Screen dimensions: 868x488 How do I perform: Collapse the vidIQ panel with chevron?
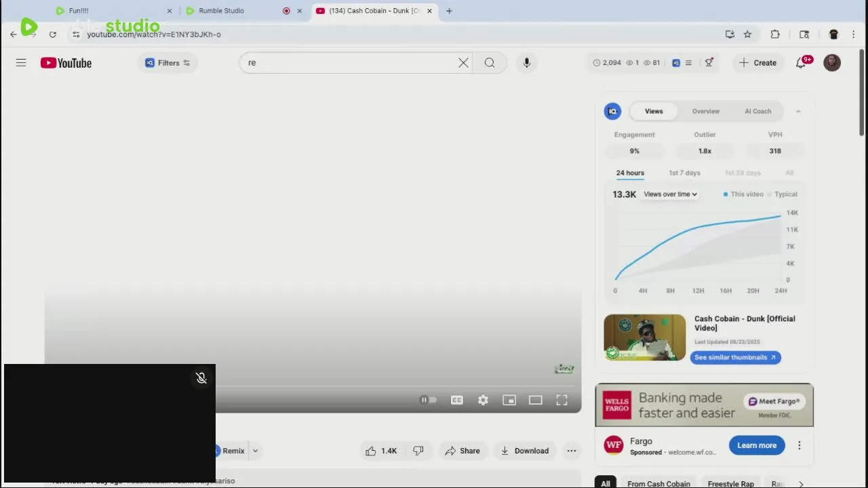(798, 111)
